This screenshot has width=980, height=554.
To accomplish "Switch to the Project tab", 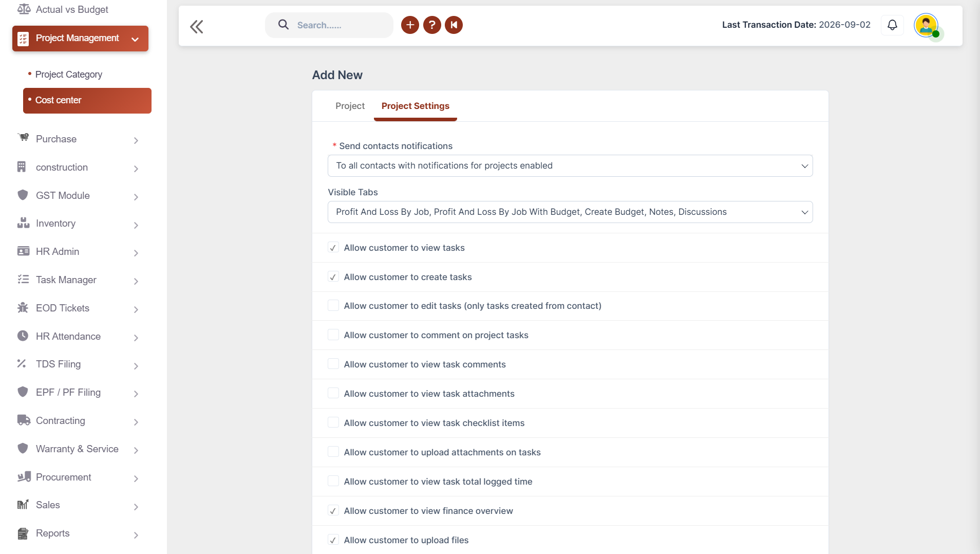I will (350, 106).
